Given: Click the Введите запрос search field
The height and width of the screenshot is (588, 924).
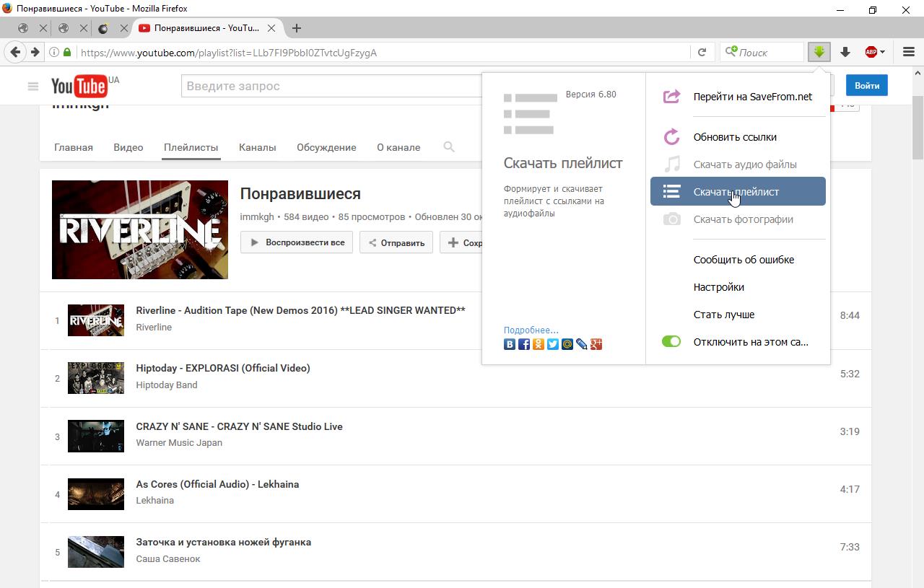Looking at the screenshot, I should click(x=332, y=86).
